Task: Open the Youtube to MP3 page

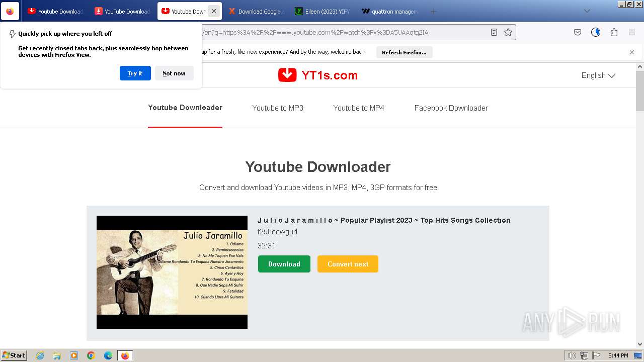Action: [278, 108]
